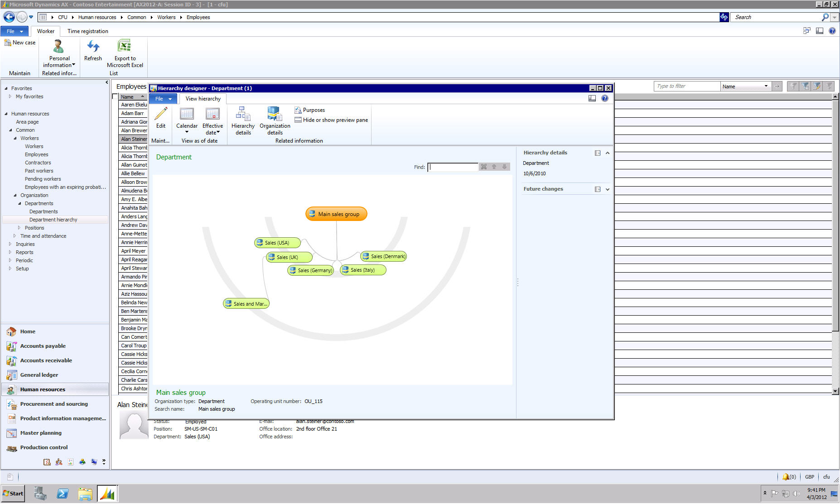Image resolution: width=840 pixels, height=504 pixels.
Task: Collapse the Favorites tree node
Action: pos(6,88)
